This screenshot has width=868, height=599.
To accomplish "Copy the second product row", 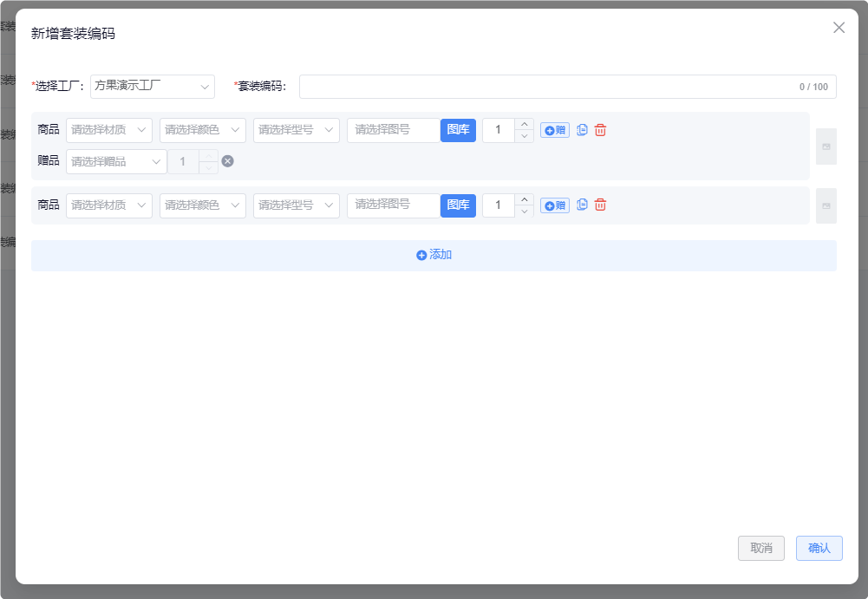I will (582, 205).
